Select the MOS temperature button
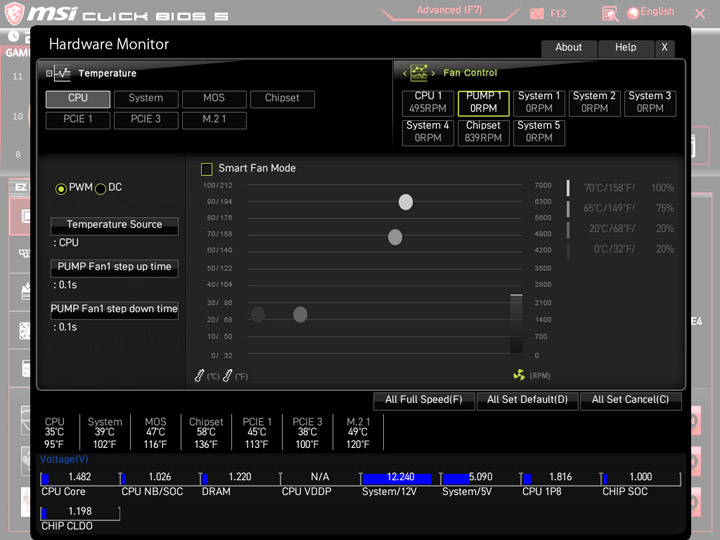Image resolution: width=720 pixels, height=540 pixels. click(214, 99)
